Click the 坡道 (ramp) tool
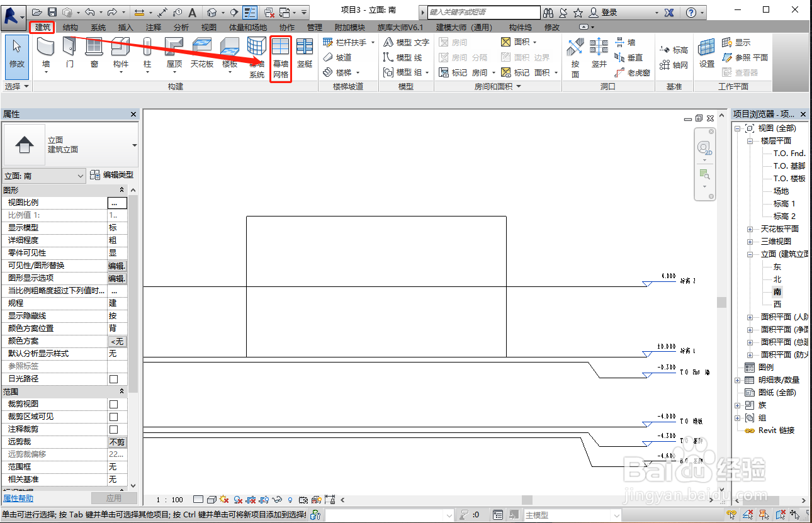The image size is (812, 523). (337, 57)
